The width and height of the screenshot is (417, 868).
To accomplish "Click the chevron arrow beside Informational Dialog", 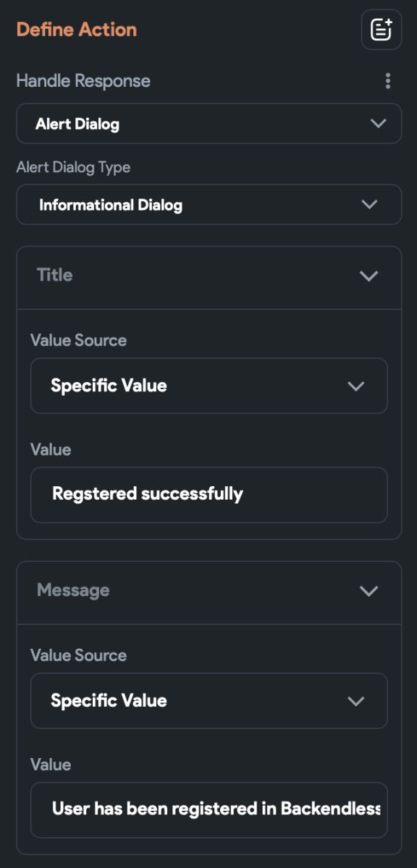I will click(369, 205).
